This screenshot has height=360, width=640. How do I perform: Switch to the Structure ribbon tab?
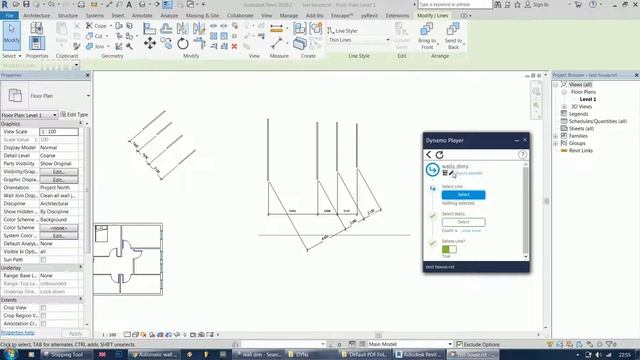point(68,16)
